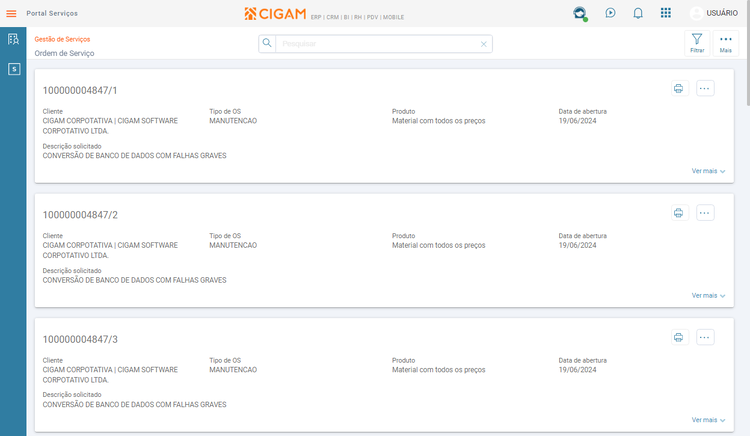The width and height of the screenshot is (750, 436).
Task: Click client name in order 100000004847/2
Action: click(x=110, y=251)
